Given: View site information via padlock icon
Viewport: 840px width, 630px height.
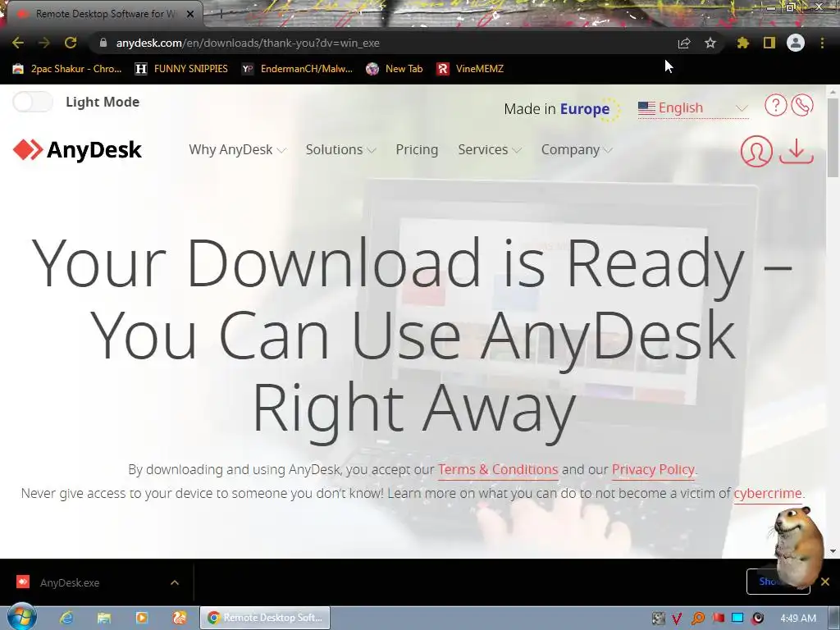Looking at the screenshot, I should click(103, 43).
